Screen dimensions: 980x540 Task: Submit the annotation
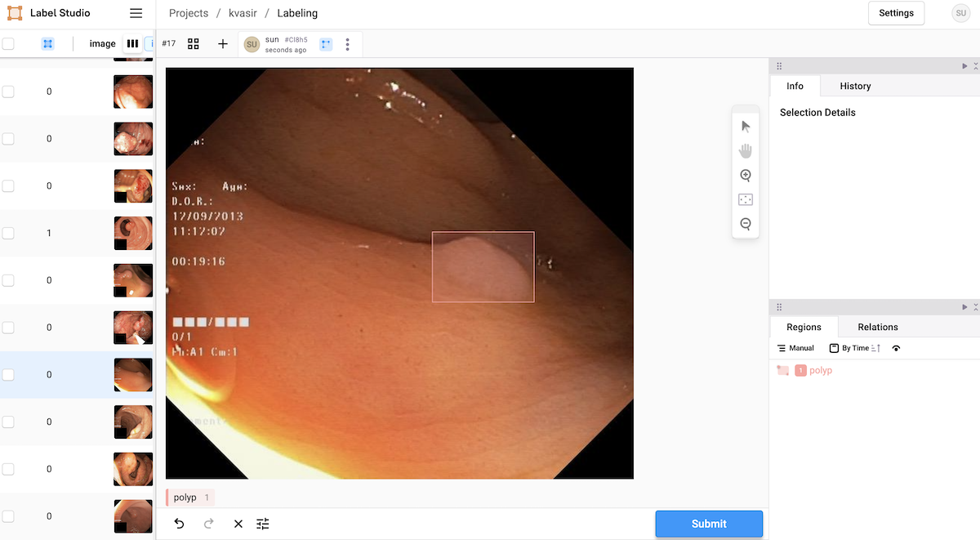coord(709,524)
